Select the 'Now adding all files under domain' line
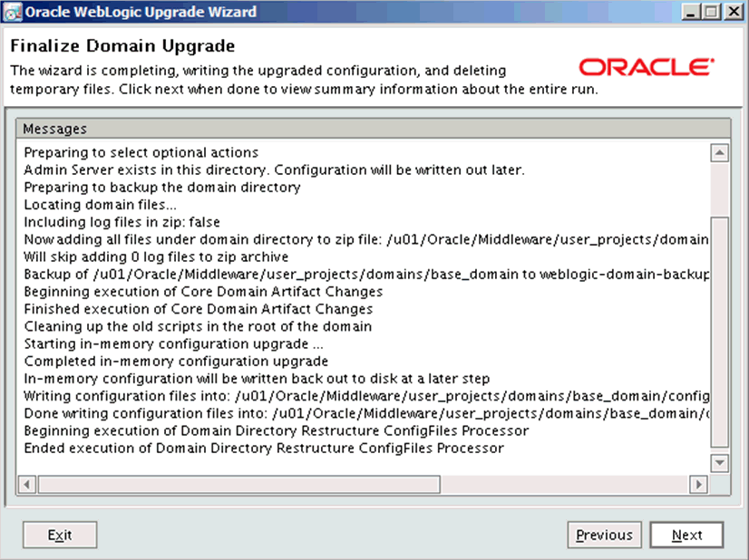The width and height of the screenshot is (749, 560). 366,239
